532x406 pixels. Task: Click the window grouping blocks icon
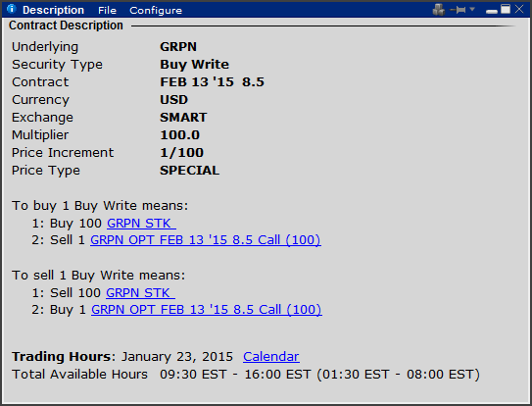438,10
